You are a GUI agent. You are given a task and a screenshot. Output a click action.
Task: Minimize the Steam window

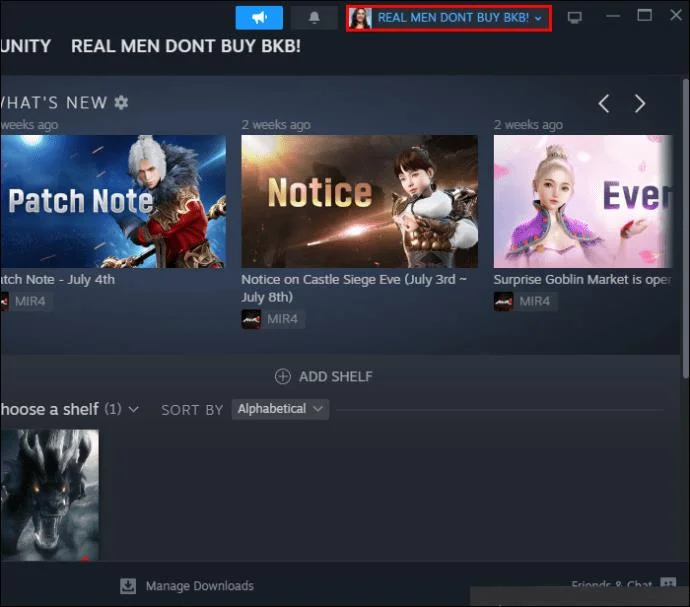(613, 16)
